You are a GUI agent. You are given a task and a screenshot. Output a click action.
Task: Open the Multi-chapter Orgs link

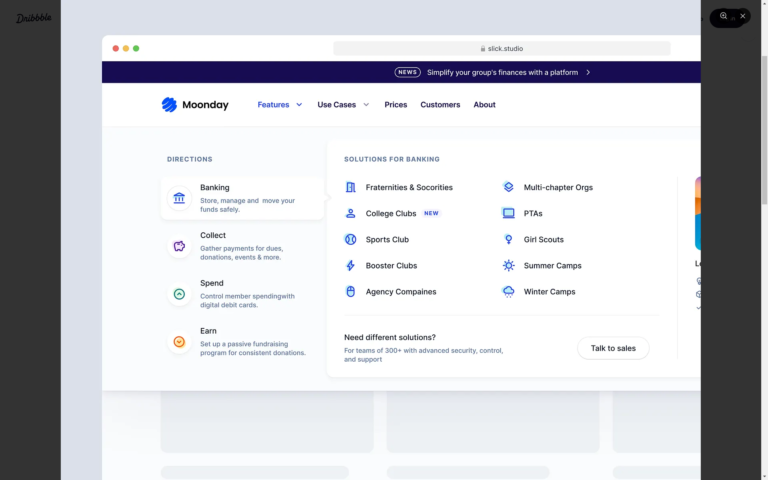pyautogui.click(x=558, y=187)
